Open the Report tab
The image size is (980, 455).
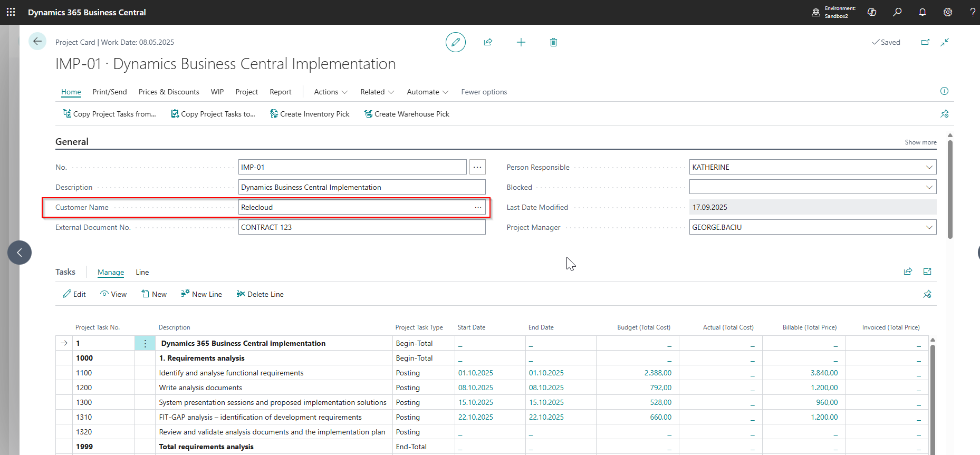coord(281,92)
